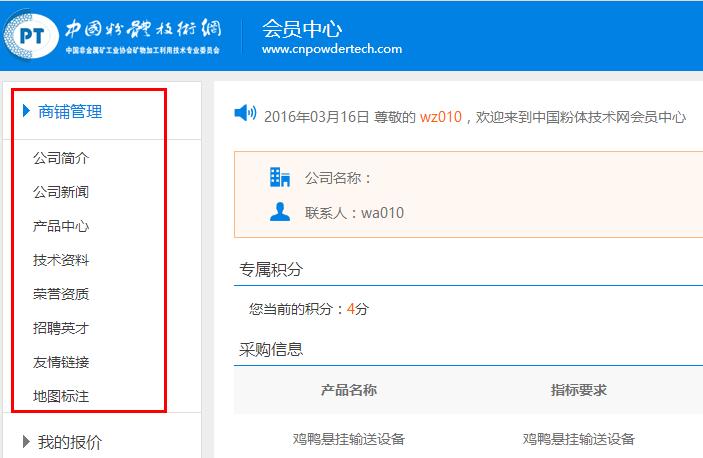
Task: Open 公司简介 in sidebar
Action: [x=61, y=158]
